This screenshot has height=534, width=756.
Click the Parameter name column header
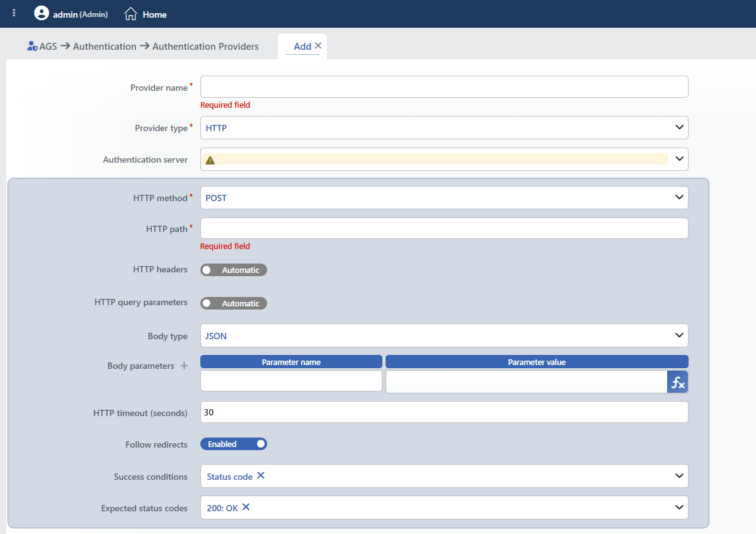point(291,362)
